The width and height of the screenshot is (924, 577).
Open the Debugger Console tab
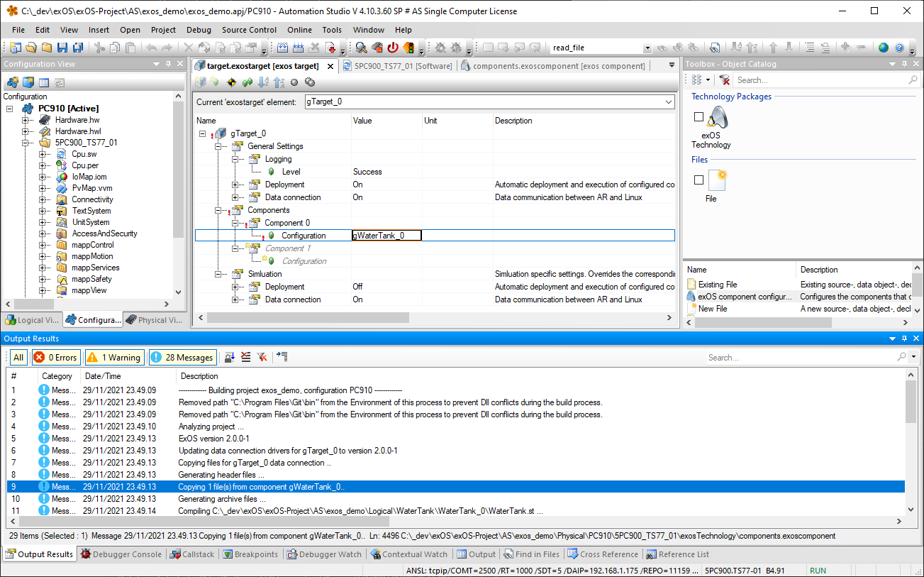coord(121,554)
